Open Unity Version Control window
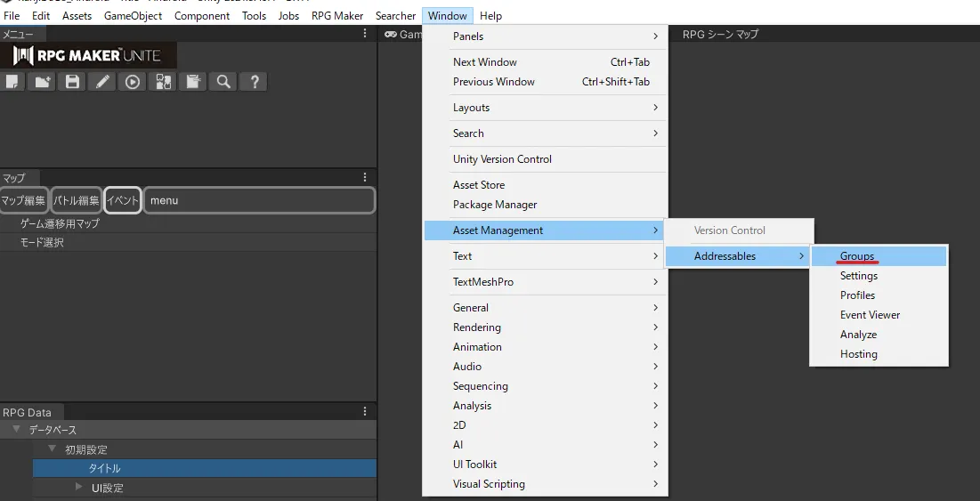Viewport: 980px width, 501px height. [545, 159]
